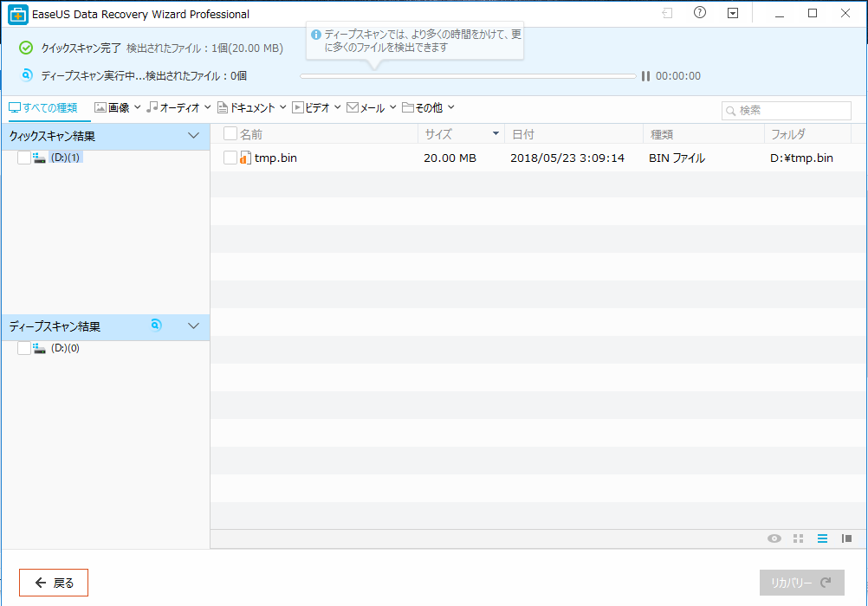
Task: Collapse the クイックスキャン結果 section
Action: pyautogui.click(x=193, y=136)
